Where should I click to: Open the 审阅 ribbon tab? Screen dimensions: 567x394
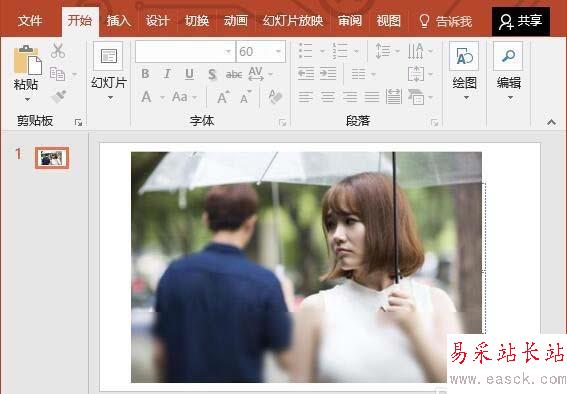tap(350, 21)
